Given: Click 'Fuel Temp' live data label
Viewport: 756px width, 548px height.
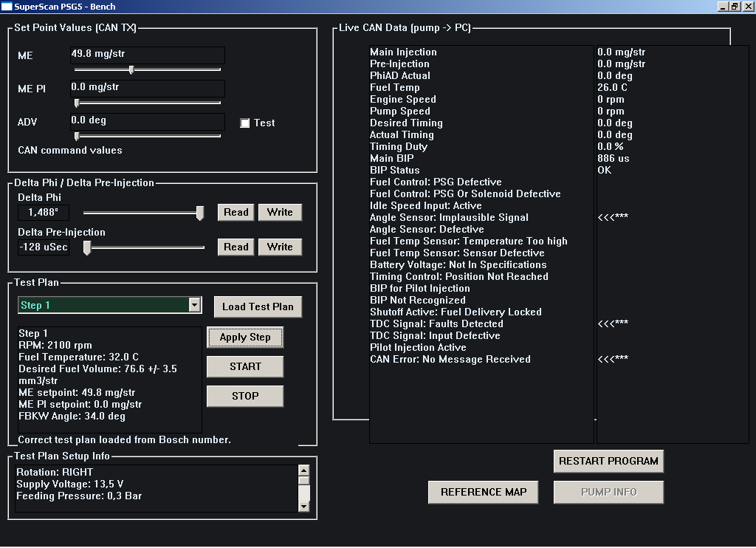Looking at the screenshot, I should tap(394, 88).
